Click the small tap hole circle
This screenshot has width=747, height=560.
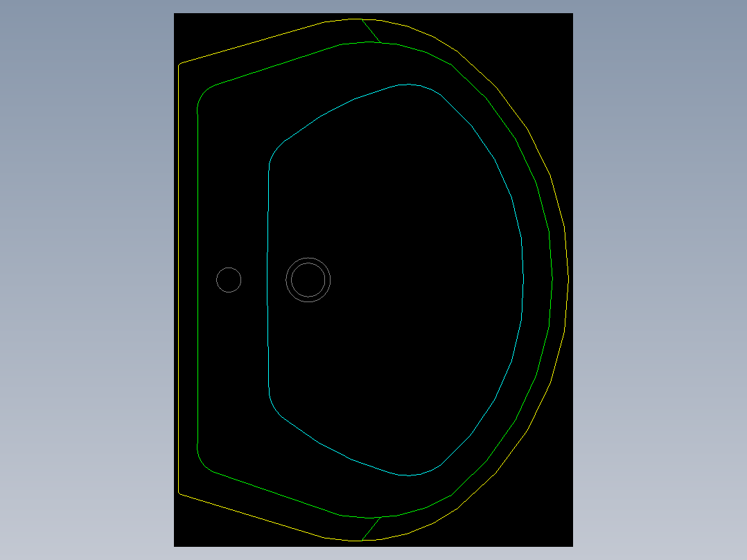[x=229, y=280]
